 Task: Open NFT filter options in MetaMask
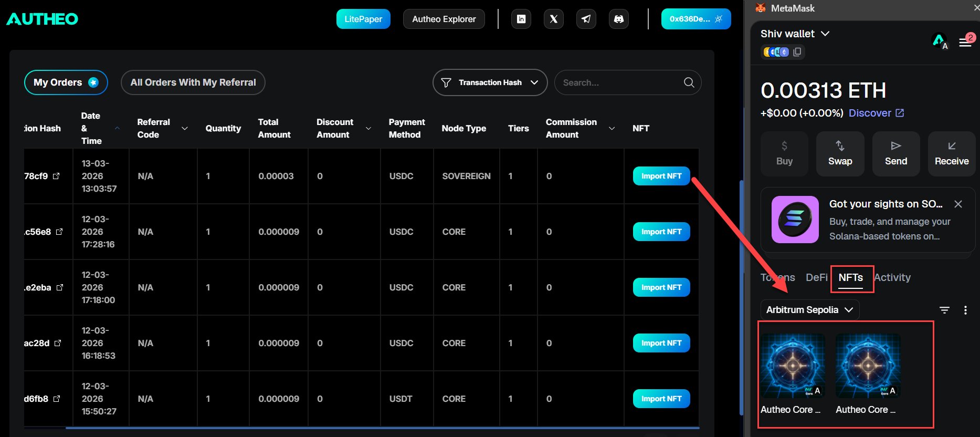(x=944, y=310)
